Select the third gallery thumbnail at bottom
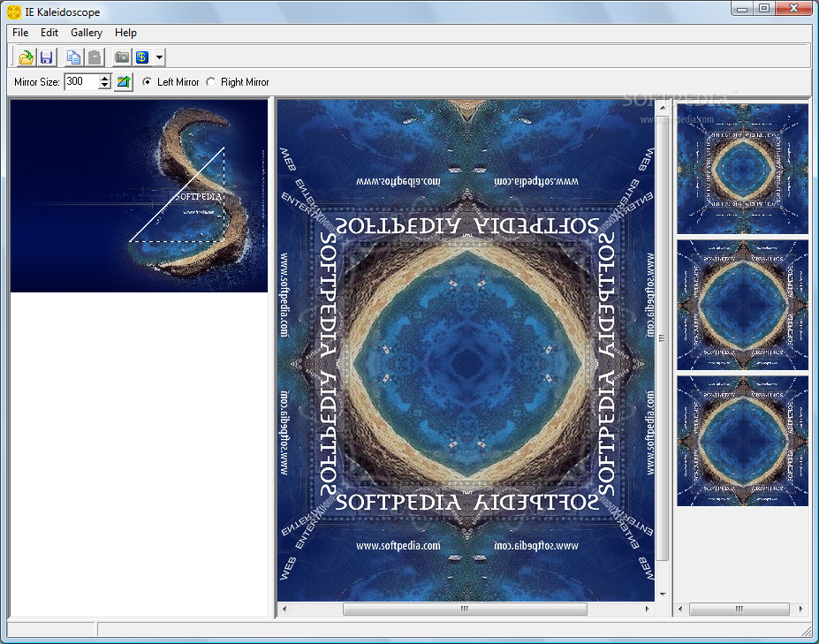 pyautogui.click(x=742, y=441)
